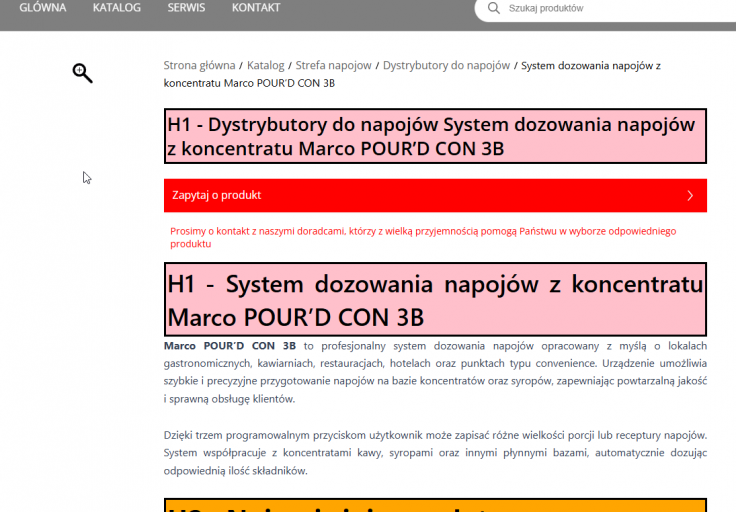Open the Strefa napojow breadcrumb link
This screenshot has width=736, height=512.
[x=333, y=65]
